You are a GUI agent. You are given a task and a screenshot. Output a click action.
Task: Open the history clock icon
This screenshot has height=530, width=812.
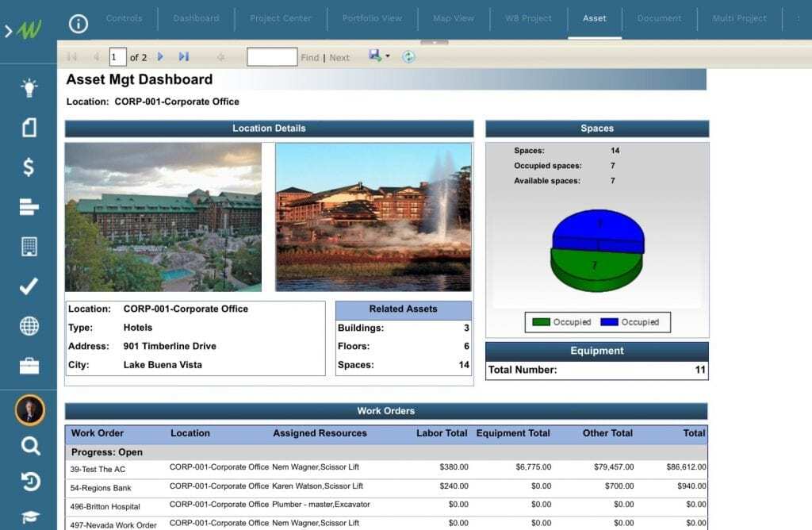tap(30, 482)
